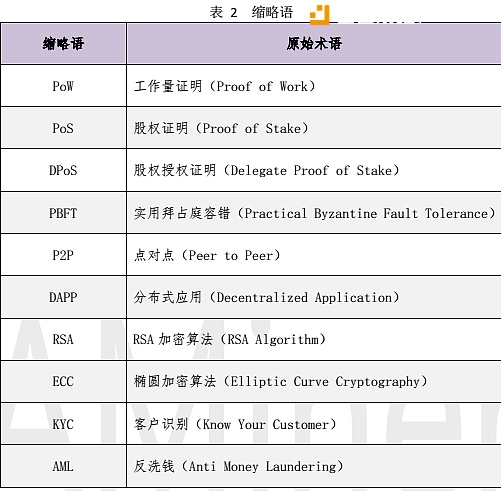Select the AML abbreviation cell
This screenshot has height=491, width=501.
(63, 466)
